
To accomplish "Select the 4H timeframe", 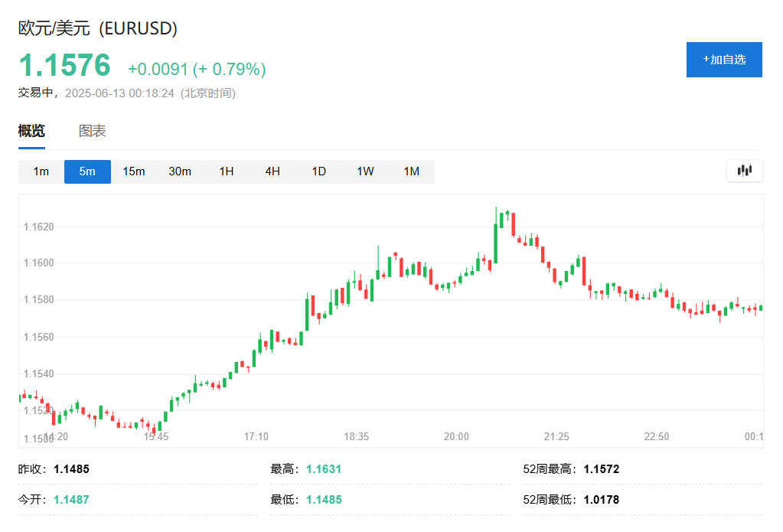I will tap(272, 171).
